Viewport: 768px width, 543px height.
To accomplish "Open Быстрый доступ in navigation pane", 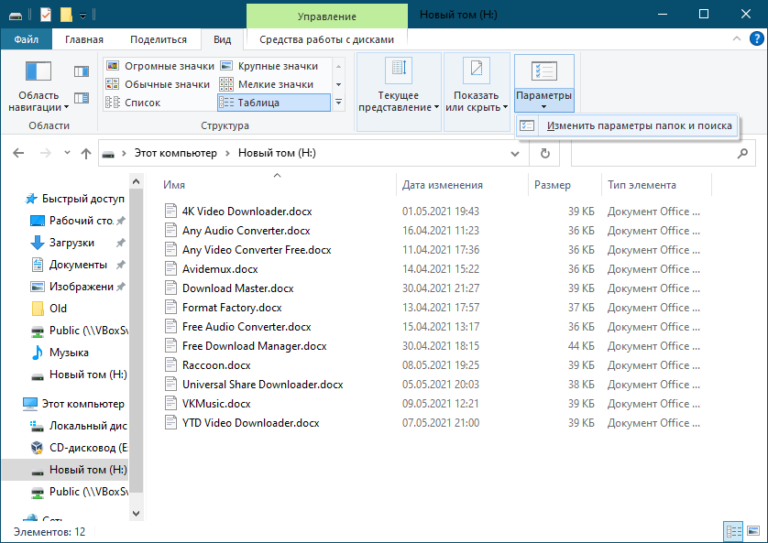I will tap(74, 199).
